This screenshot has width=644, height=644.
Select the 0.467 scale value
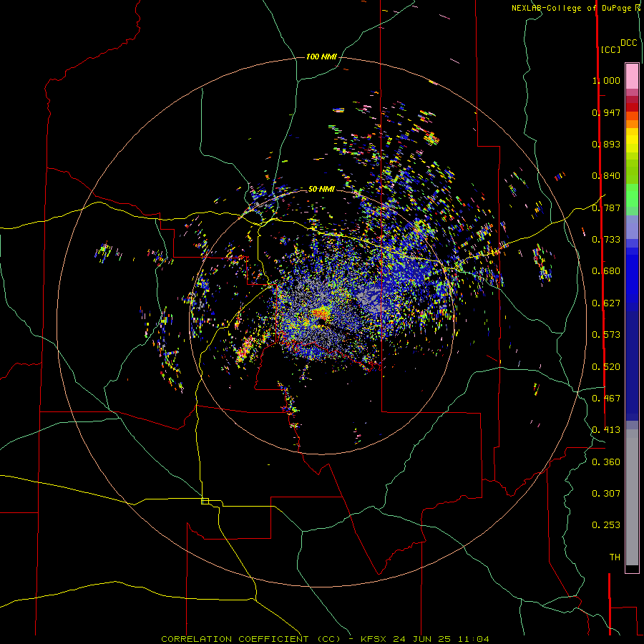click(x=606, y=399)
